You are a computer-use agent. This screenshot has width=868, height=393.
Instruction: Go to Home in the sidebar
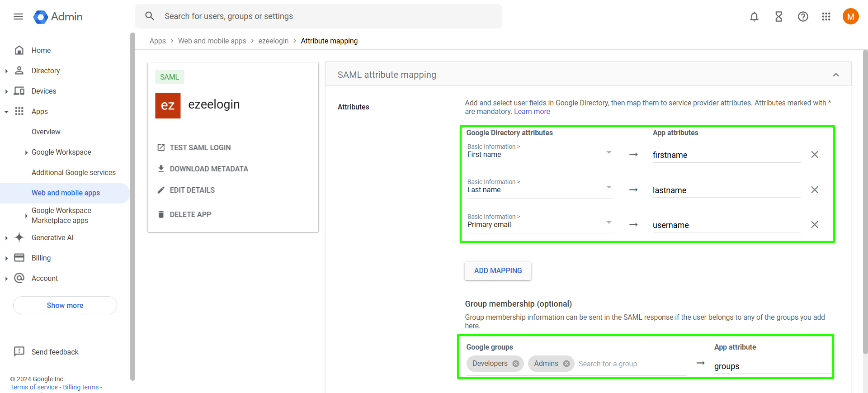(41, 50)
